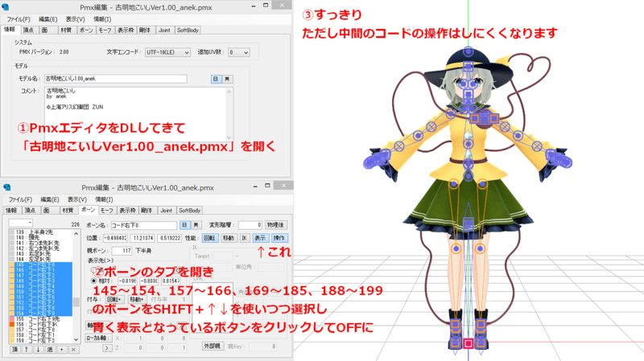Screen dimensions: 644x361
Task: Select bone row '155 : コード右下9先'
Action: tap(40, 318)
